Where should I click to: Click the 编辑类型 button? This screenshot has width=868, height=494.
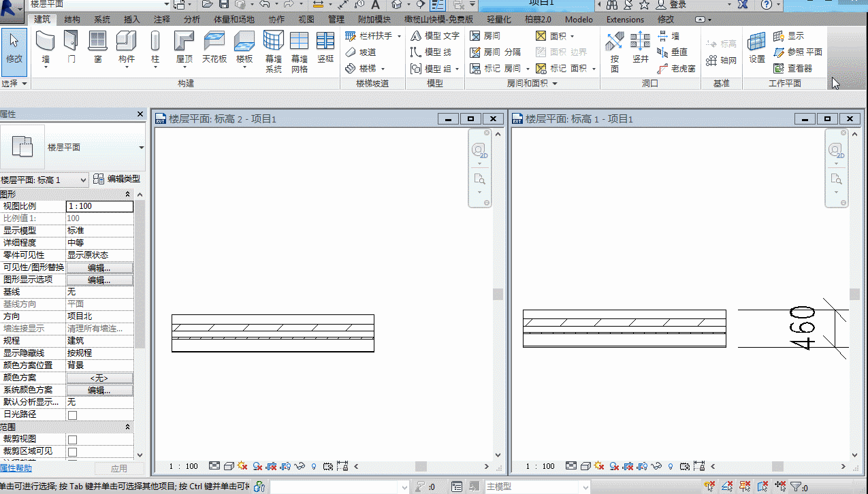click(x=117, y=180)
